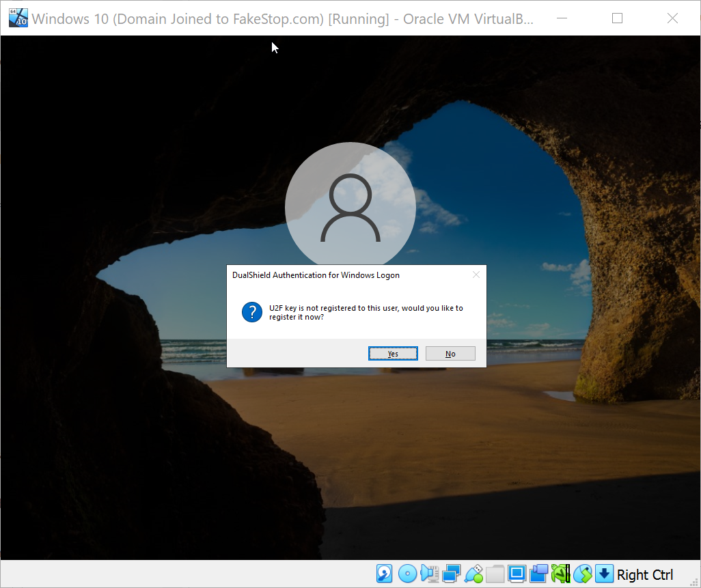
Task: Open the VirtualBox window system menu icon
Action: (18, 18)
